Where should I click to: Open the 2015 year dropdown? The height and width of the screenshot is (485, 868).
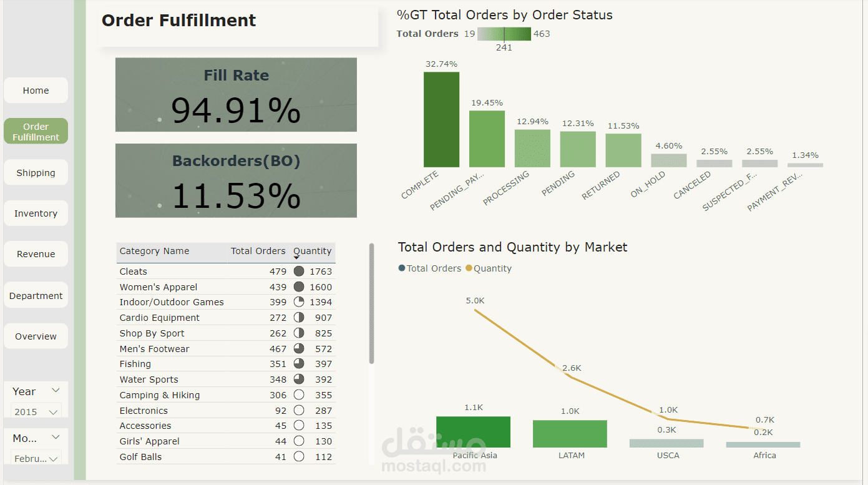pyautogui.click(x=36, y=412)
